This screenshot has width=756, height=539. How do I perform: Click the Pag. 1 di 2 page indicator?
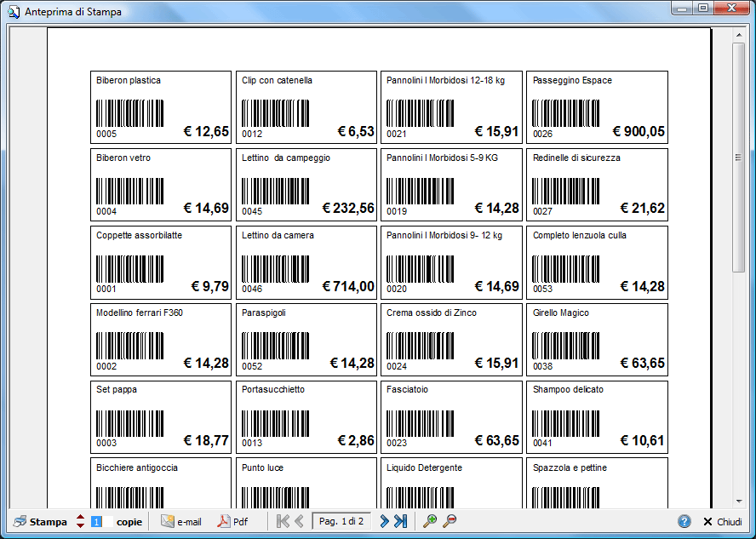[x=341, y=521]
